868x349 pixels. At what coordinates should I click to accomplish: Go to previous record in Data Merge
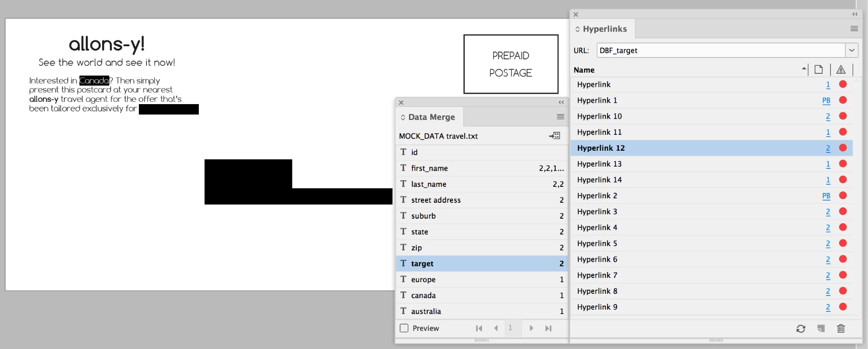coord(496,328)
